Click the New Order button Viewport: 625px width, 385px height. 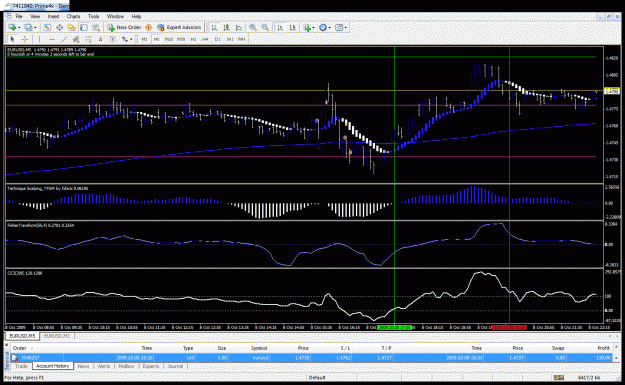pos(124,27)
